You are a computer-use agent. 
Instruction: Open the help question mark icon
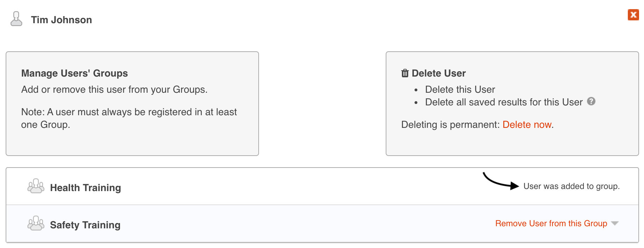pyautogui.click(x=591, y=102)
